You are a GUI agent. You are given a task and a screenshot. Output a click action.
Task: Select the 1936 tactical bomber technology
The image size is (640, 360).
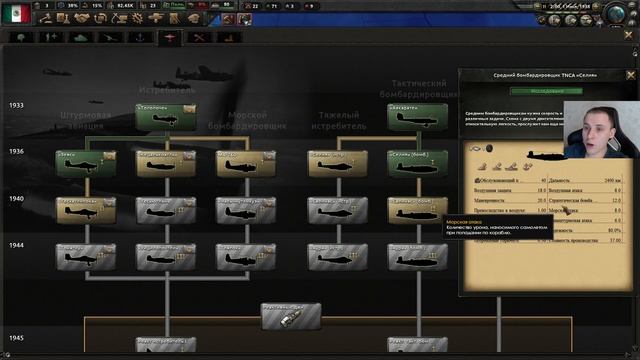[x=418, y=164]
